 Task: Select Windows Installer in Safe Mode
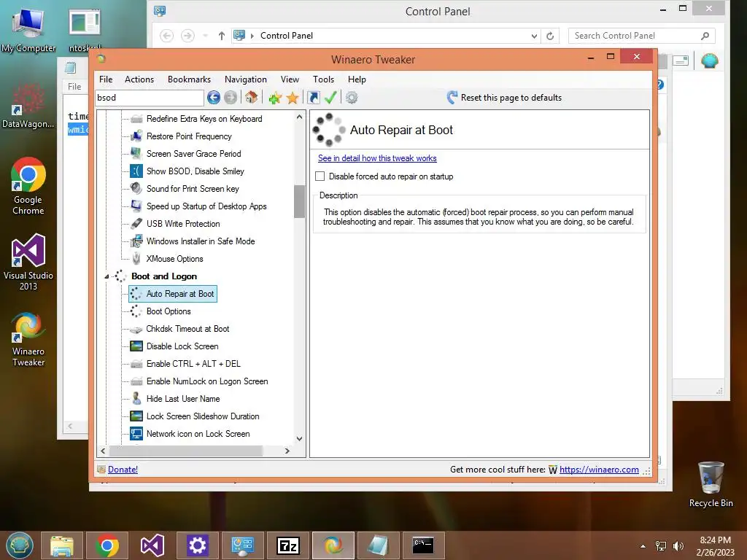[201, 241]
